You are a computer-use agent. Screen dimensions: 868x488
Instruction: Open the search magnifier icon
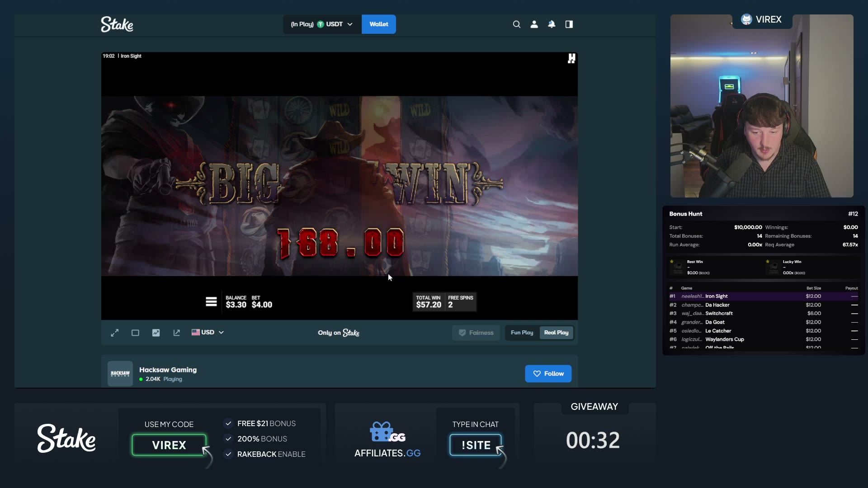click(x=517, y=24)
